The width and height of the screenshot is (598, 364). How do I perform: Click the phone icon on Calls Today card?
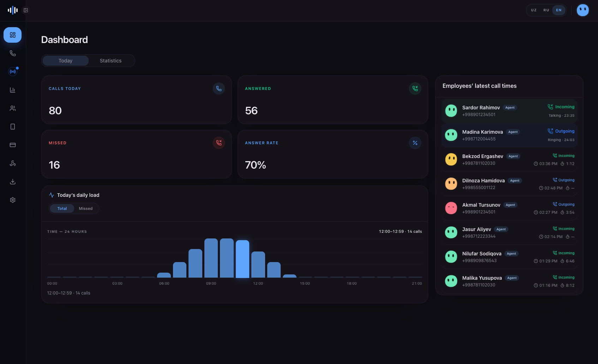(x=219, y=89)
